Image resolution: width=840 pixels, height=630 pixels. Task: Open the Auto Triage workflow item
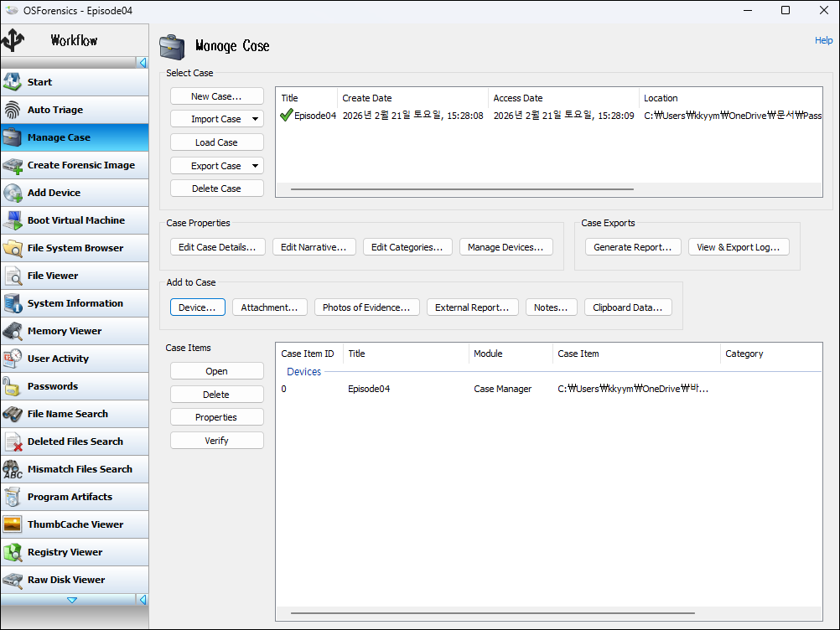click(75, 110)
